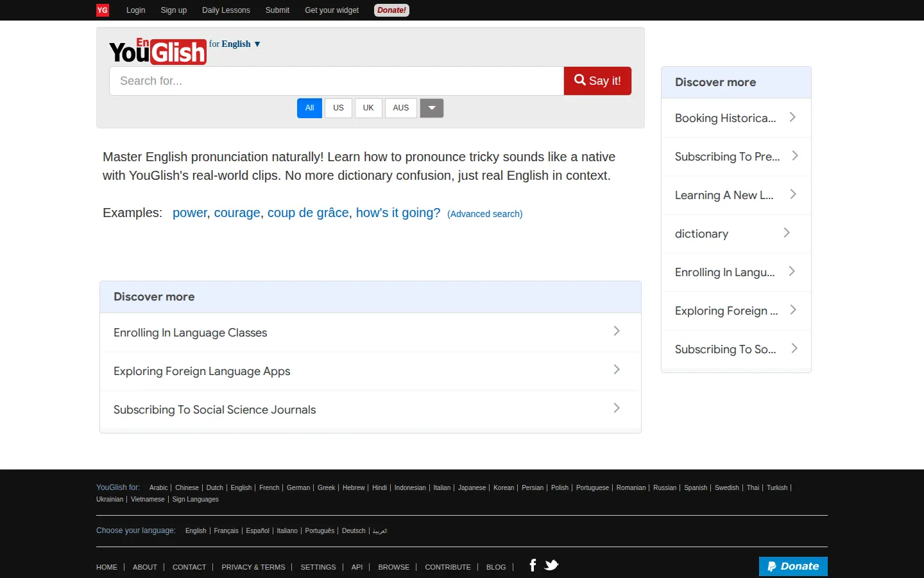Open the Advanced search link

tap(485, 214)
